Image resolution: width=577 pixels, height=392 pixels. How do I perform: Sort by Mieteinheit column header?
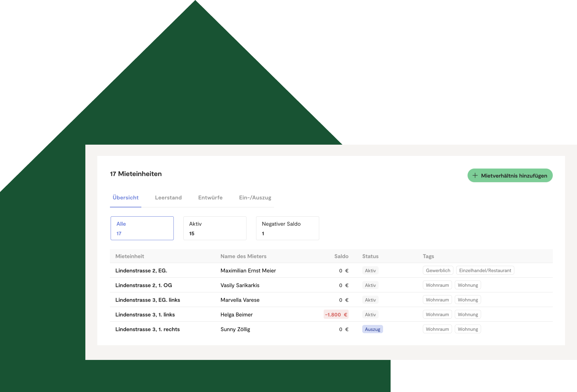[x=130, y=256]
